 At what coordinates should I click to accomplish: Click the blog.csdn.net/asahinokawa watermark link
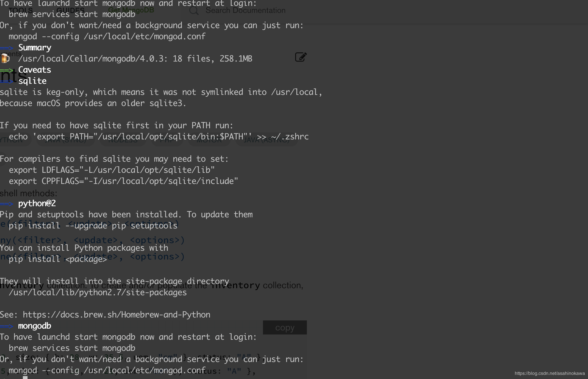click(550, 373)
